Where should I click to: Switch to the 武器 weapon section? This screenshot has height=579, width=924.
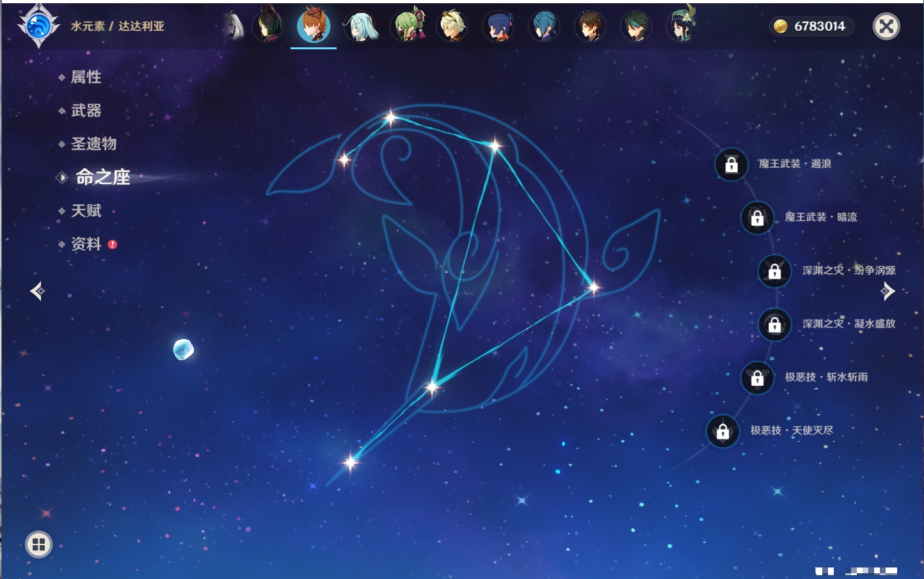pyautogui.click(x=86, y=111)
